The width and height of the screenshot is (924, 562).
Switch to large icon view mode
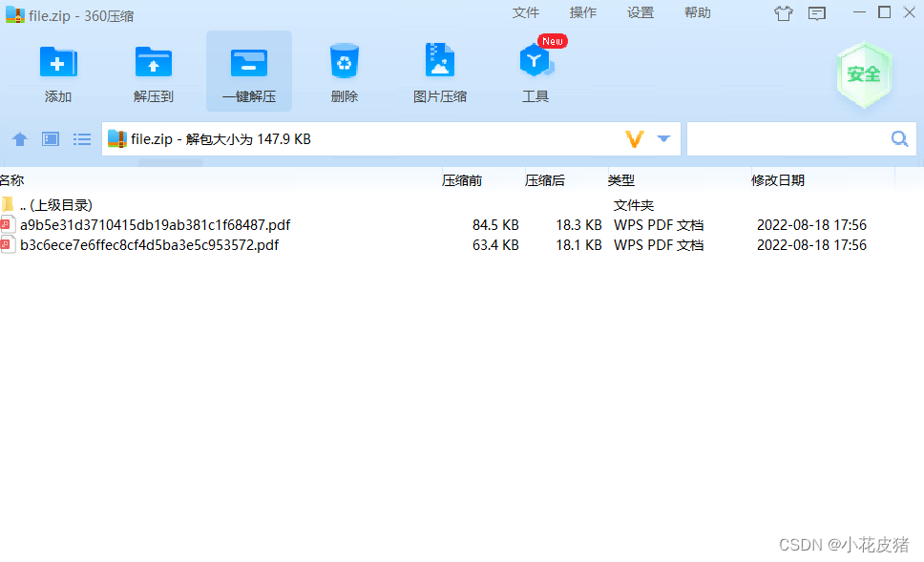(50, 138)
